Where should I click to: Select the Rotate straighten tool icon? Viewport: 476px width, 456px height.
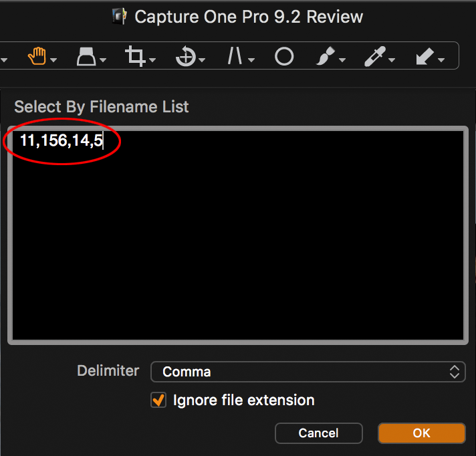tap(185, 56)
